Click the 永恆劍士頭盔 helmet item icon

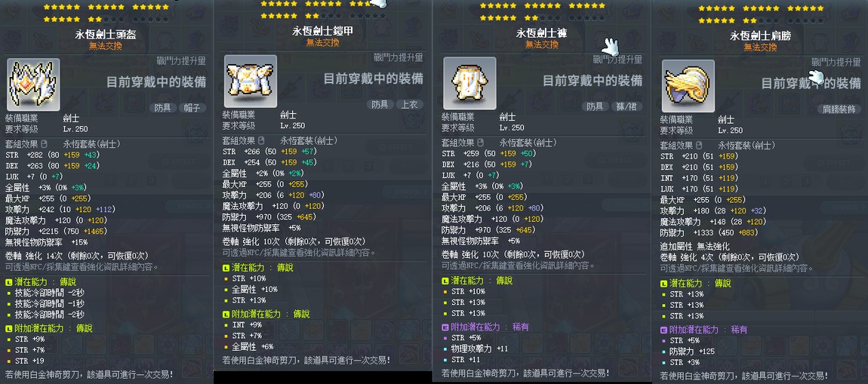[33, 84]
